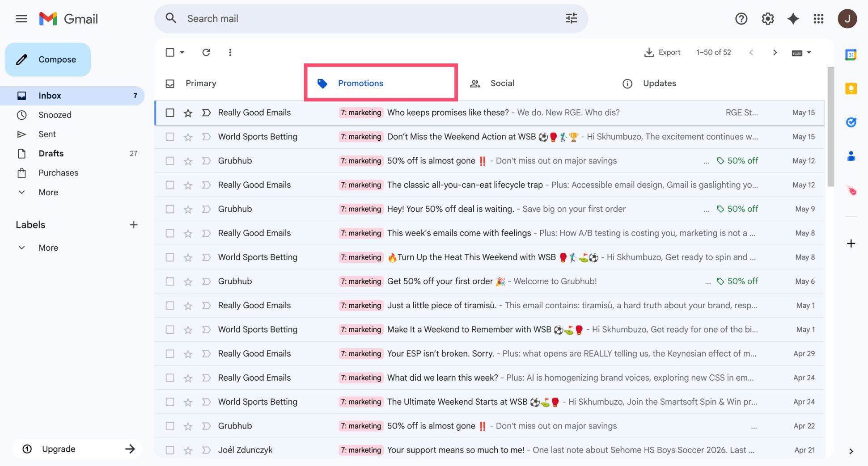Open the More three-dot toolbar menu
This screenshot has width=868, height=466.
[230, 52]
